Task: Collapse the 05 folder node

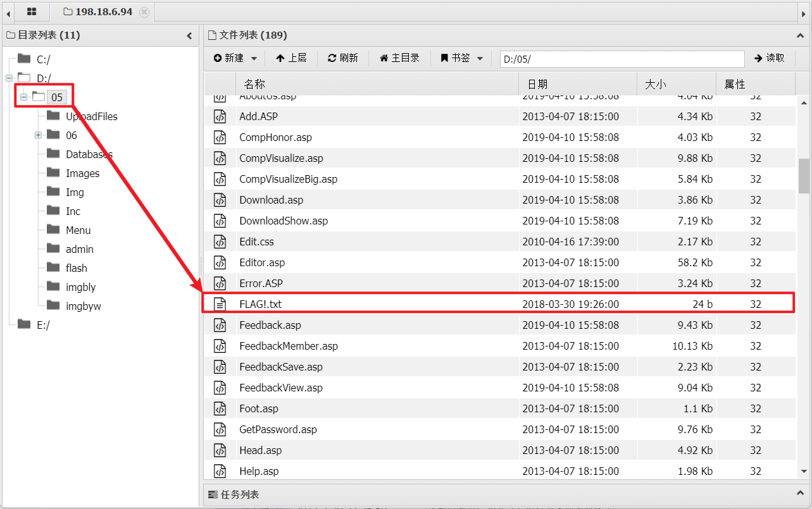Action: click(x=23, y=97)
